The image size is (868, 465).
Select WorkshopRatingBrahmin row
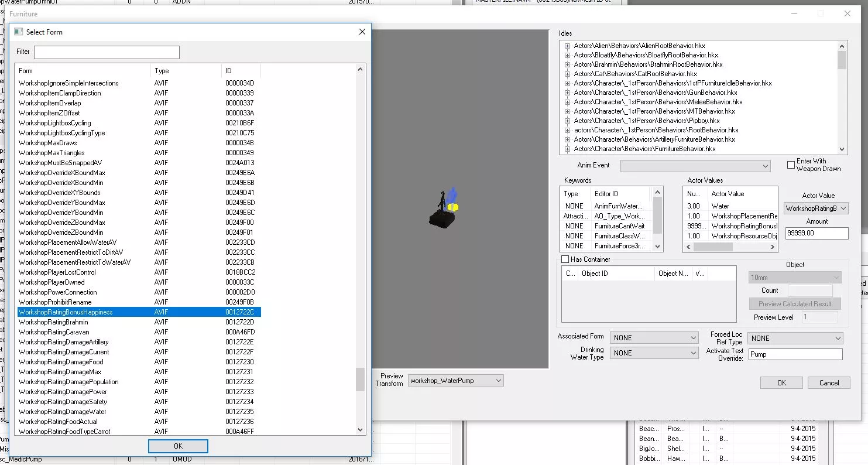(x=139, y=322)
